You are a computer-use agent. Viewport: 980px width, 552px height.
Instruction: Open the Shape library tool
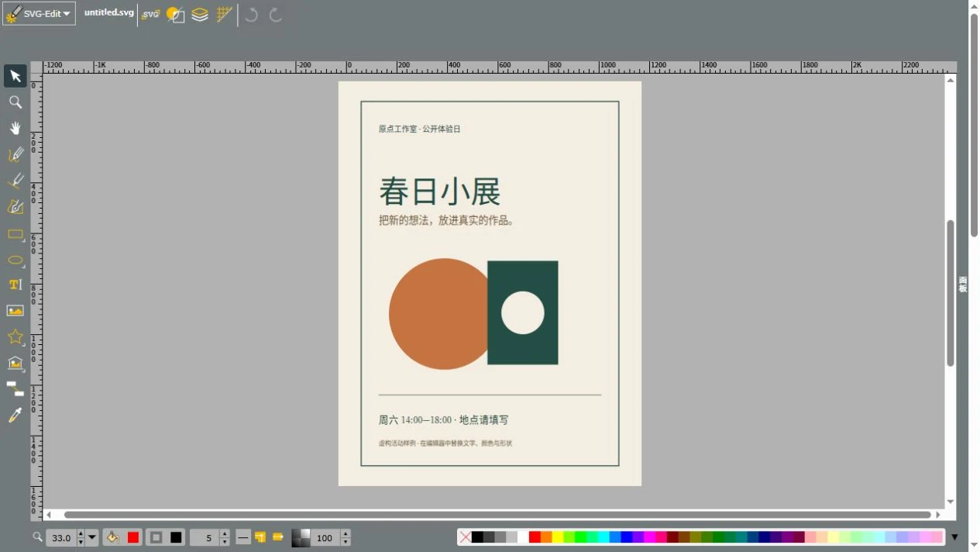15,363
